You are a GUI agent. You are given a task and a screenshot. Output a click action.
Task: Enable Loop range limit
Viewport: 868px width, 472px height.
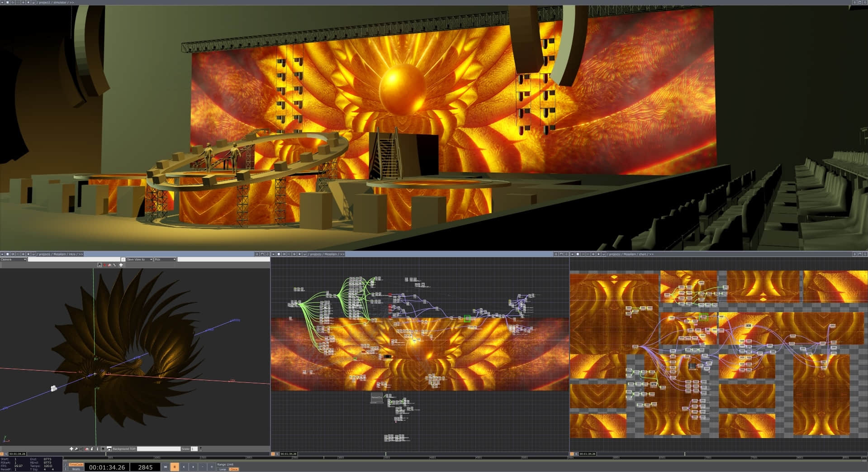tap(223, 469)
